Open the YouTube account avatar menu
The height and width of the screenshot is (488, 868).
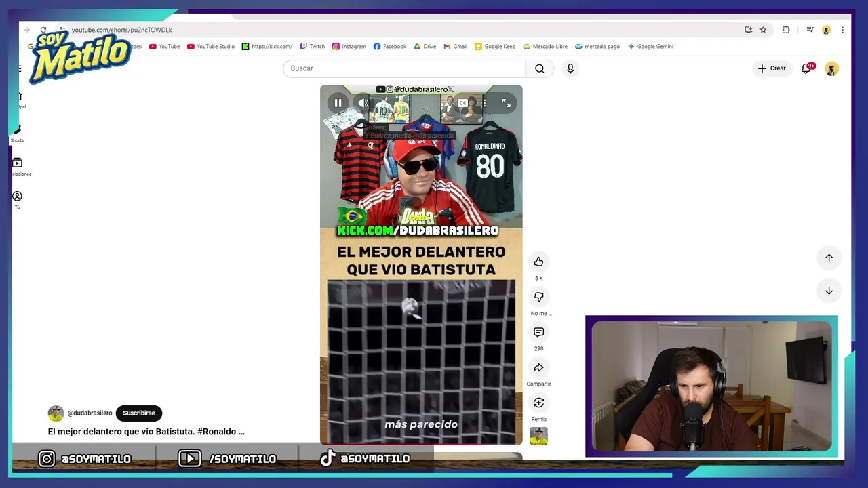click(831, 68)
